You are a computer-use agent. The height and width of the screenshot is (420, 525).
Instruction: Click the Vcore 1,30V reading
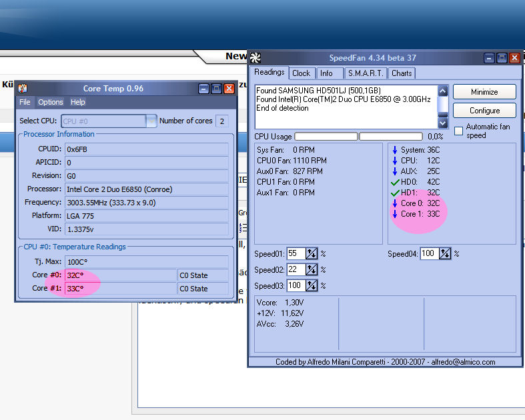tap(280, 303)
